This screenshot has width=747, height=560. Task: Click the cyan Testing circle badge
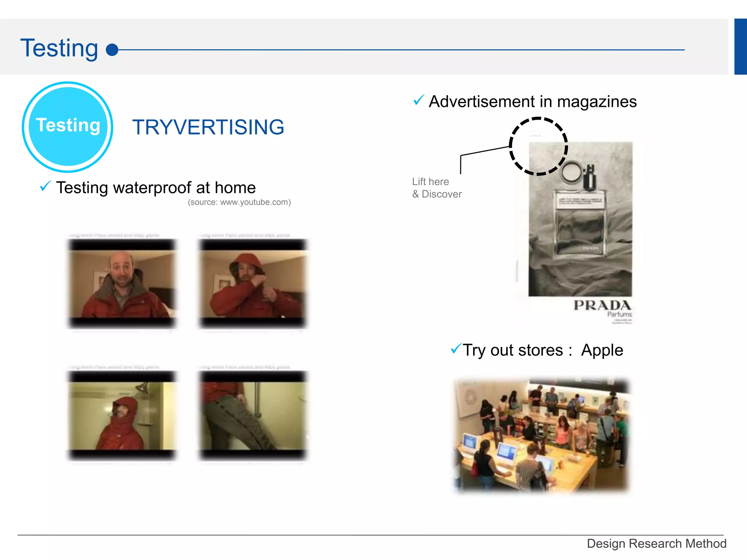(67, 127)
